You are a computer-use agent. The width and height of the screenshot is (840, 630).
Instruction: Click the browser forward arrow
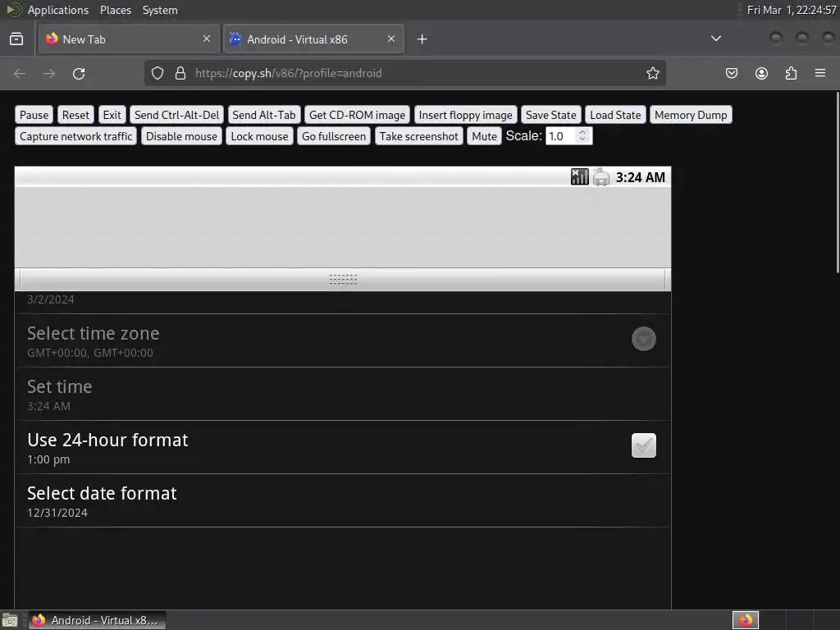49,73
